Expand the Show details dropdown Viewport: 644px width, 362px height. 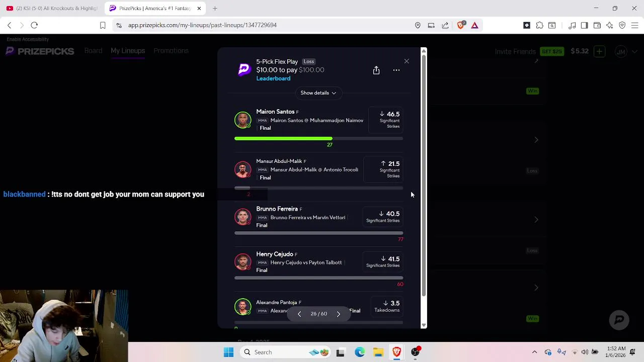(318, 93)
